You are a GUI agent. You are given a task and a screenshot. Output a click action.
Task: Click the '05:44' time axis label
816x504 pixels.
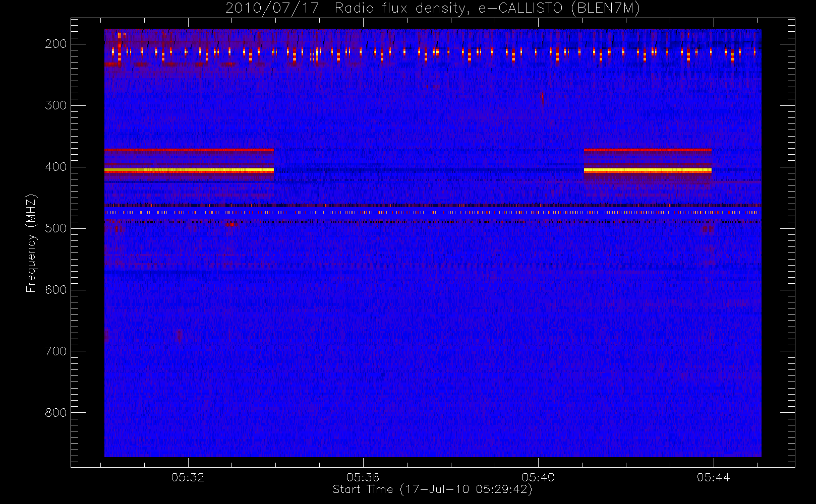713,477
